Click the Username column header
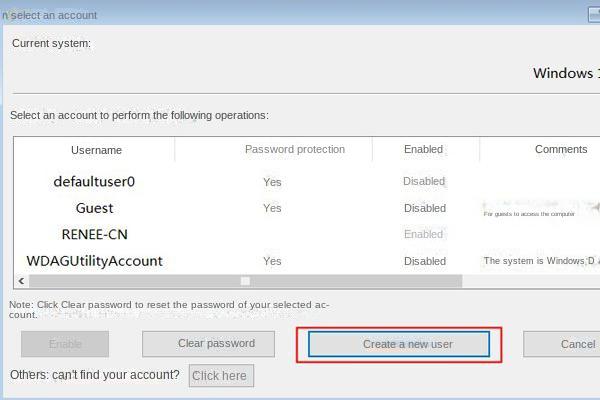This screenshot has width=600, height=400. pos(95,150)
